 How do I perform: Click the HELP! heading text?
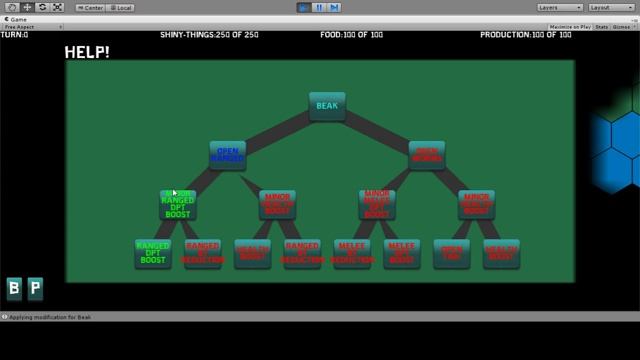(x=87, y=52)
